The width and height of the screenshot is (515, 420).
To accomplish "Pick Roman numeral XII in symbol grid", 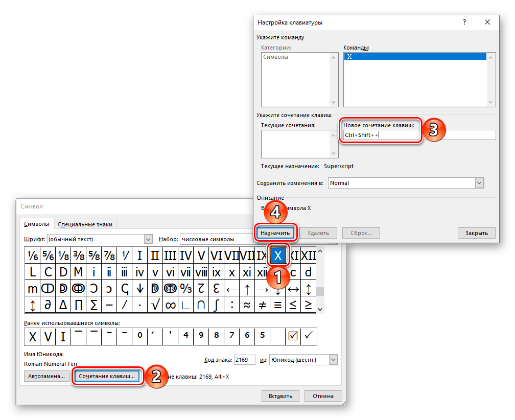I will point(309,255).
